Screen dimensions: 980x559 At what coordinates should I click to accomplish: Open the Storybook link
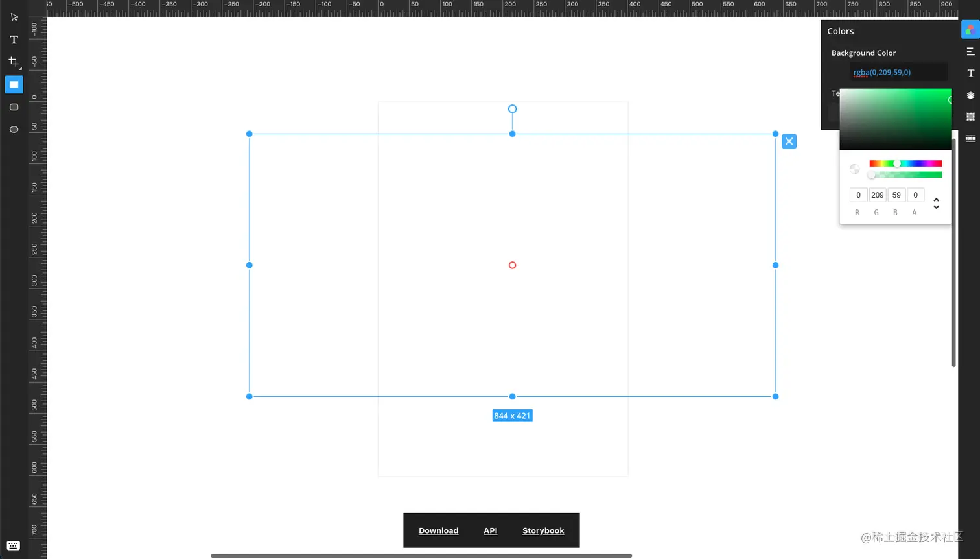pos(543,530)
